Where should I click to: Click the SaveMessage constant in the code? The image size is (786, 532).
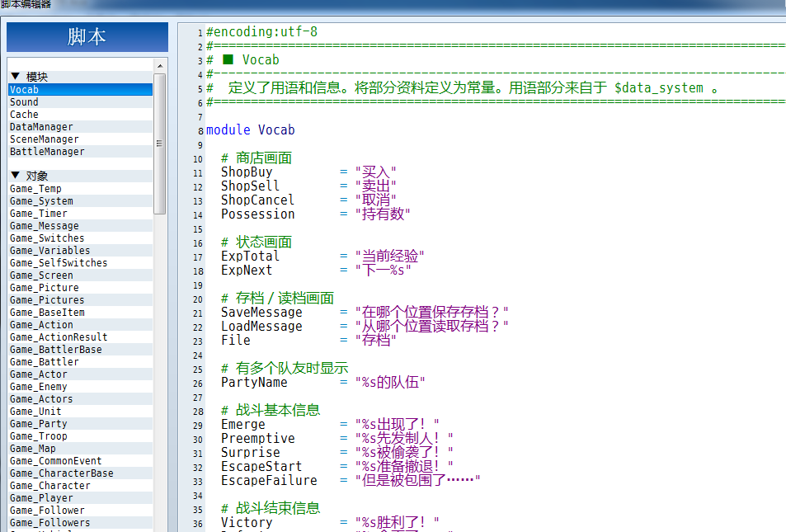click(x=261, y=313)
